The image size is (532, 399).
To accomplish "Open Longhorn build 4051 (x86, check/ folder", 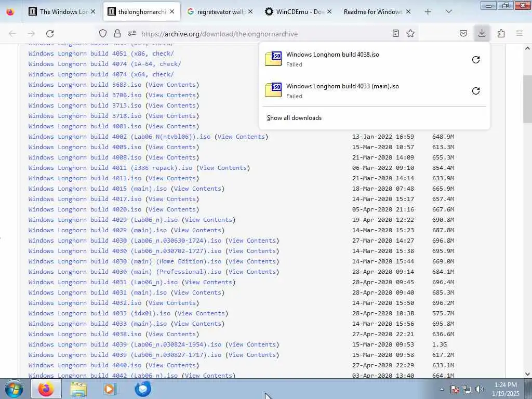I will coord(101,54).
